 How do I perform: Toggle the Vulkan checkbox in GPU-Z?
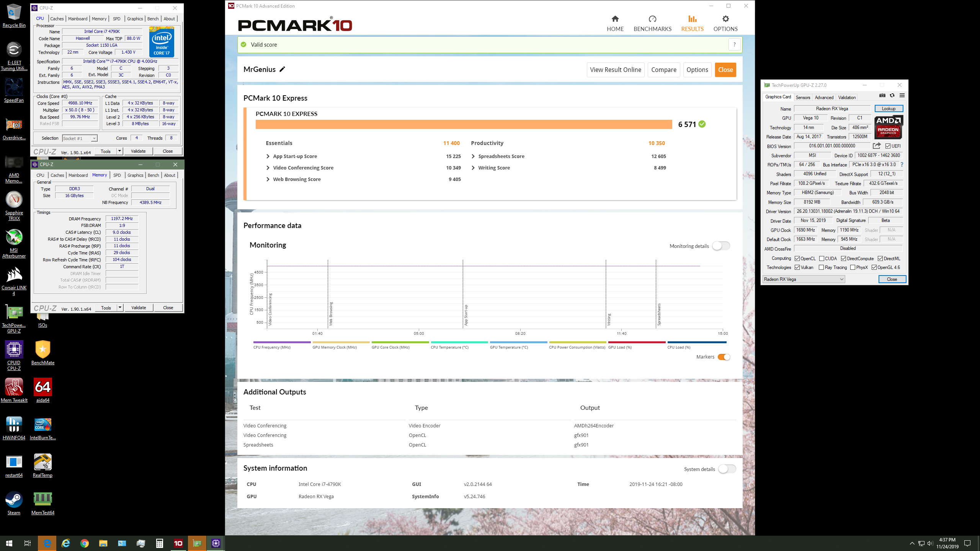click(x=797, y=267)
